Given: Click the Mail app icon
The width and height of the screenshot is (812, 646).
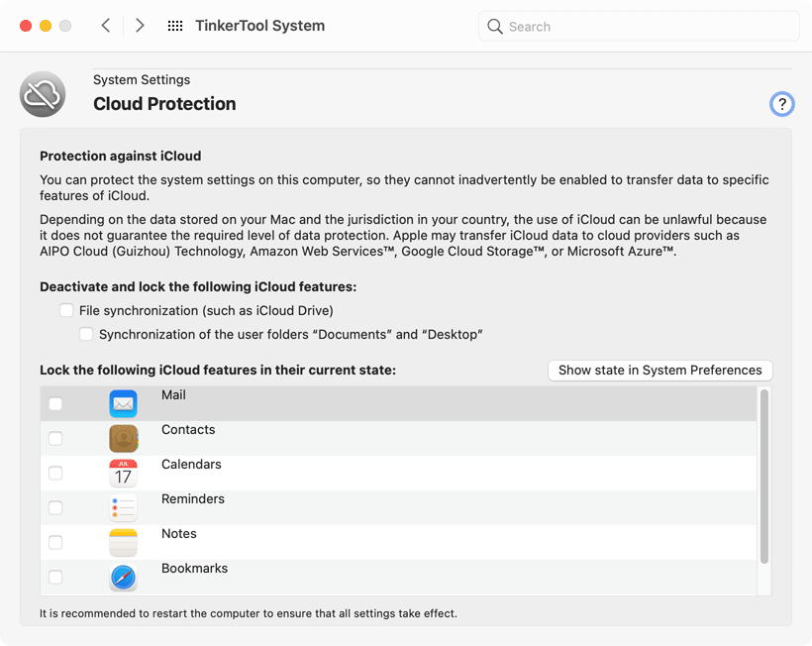Looking at the screenshot, I should click(123, 403).
